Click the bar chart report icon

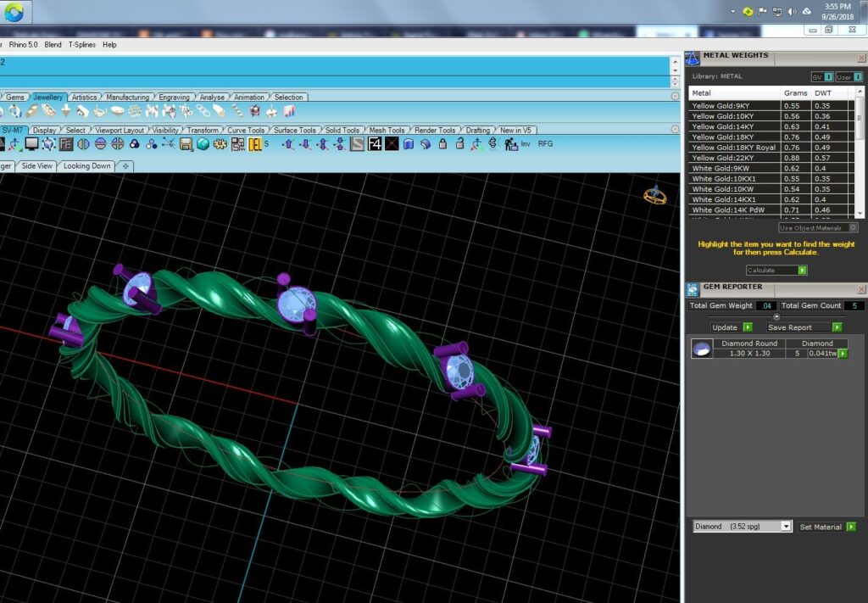coord(289,111)
